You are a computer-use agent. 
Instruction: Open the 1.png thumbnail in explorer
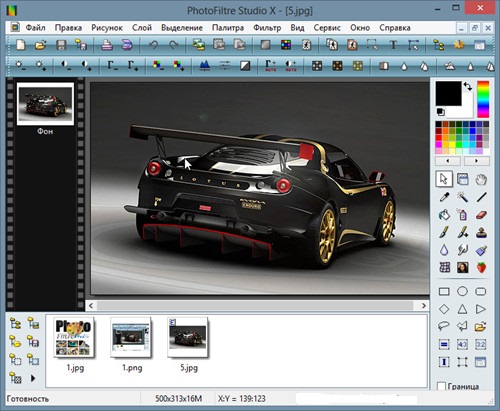pos(131,338)
